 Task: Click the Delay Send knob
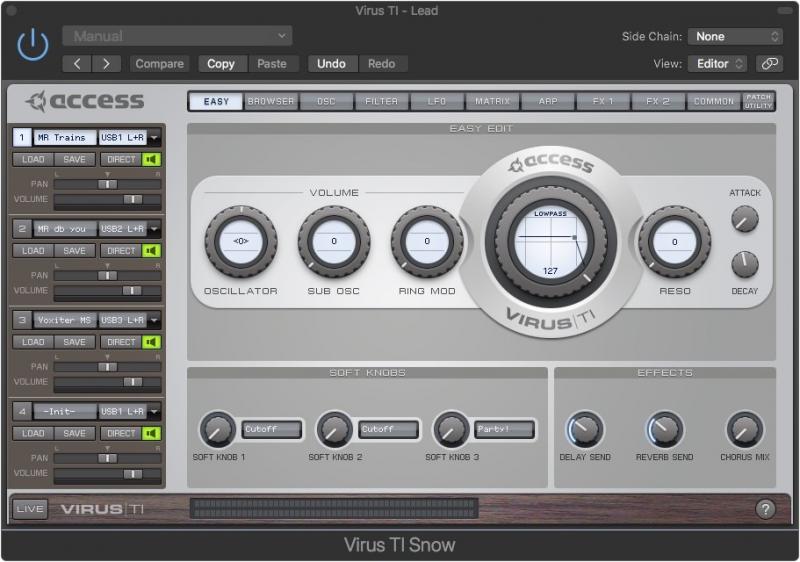point(585,430)
